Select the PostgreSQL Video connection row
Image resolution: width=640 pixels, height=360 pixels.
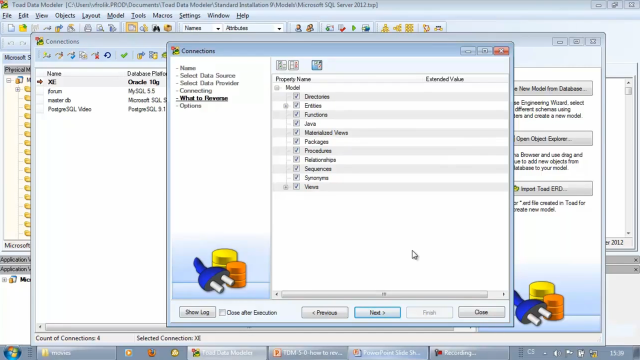tap(102, 109)
